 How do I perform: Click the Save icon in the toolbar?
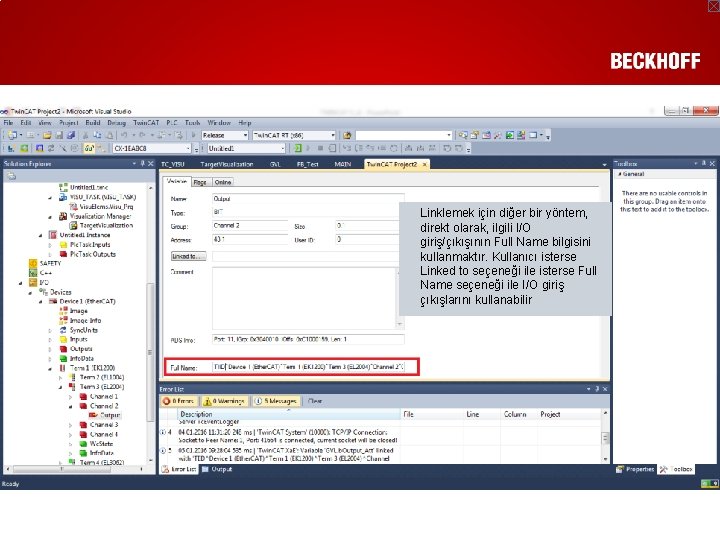click(x=59, y=135)
